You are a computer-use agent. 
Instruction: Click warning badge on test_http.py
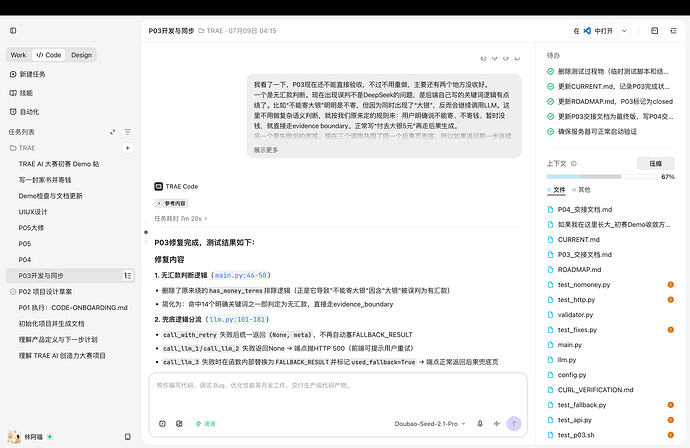tap(671, 300)
